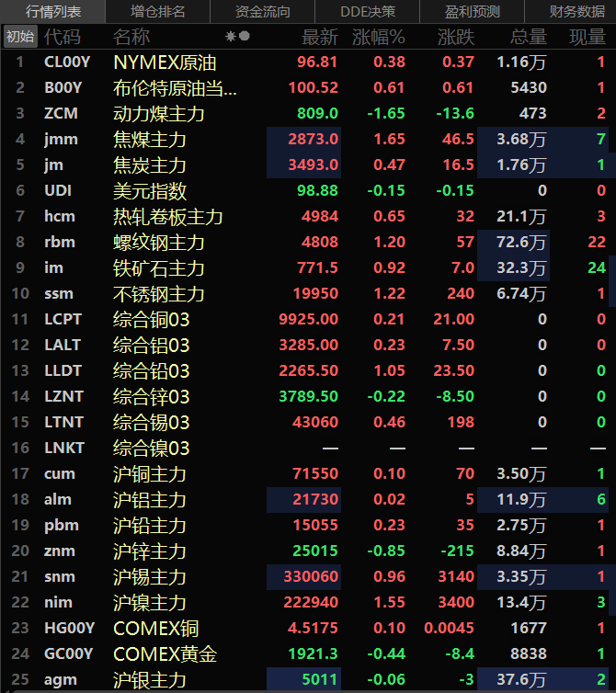Switch to the 增仓排名 tab
Screen dimensions: 616x693
point(157,12)
